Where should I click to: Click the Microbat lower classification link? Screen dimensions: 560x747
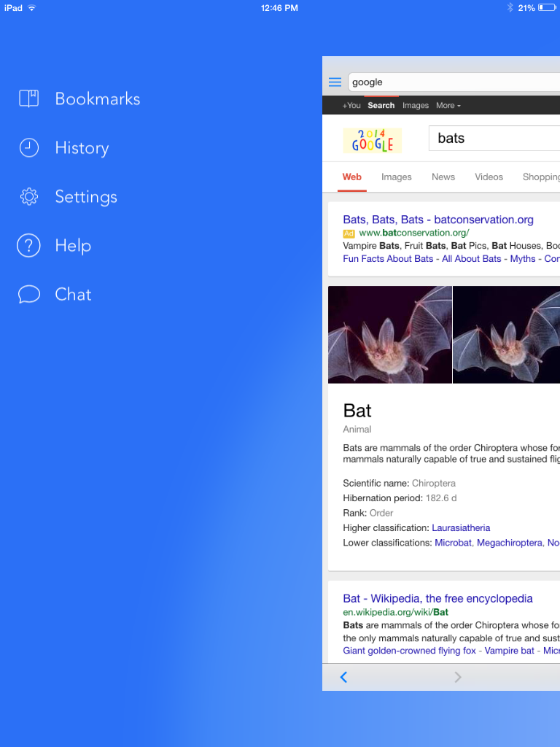point(453,543)
